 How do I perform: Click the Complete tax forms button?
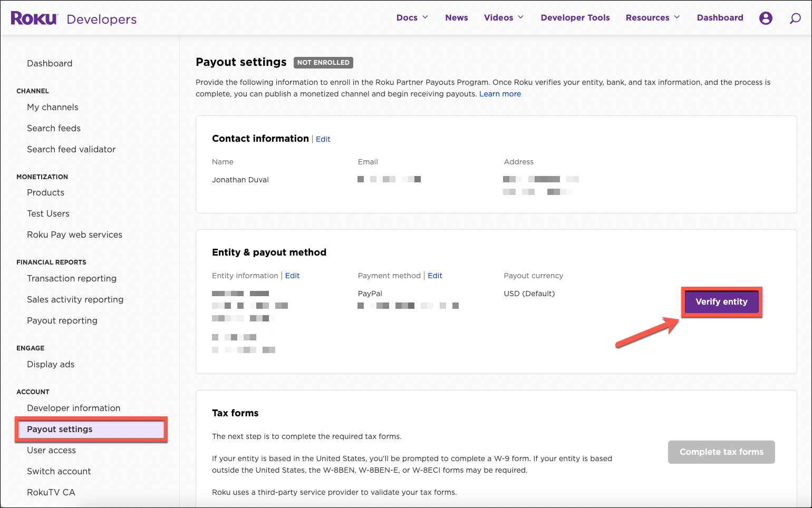[x=721, y=452]
